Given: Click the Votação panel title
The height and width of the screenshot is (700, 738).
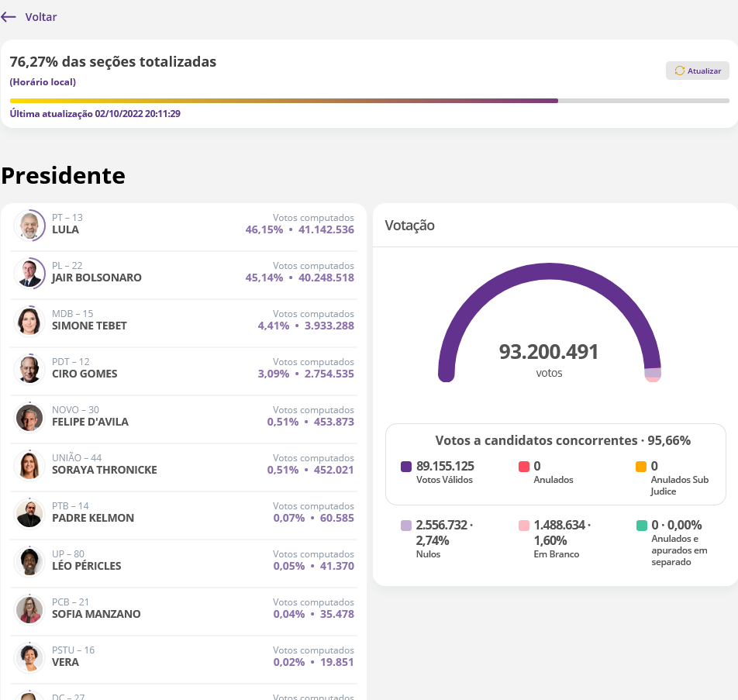Looking at the screenshot, I should pos(409,226).
